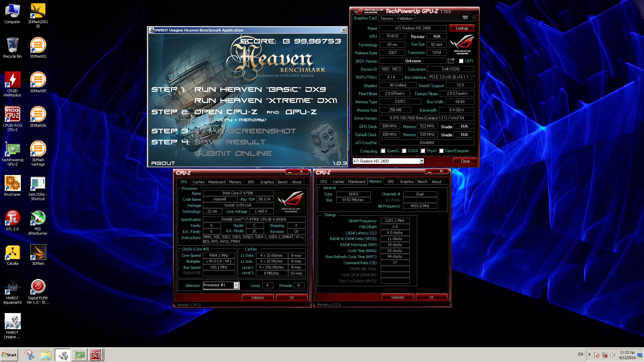Screen dimensions: 644x362
Task: Click the GPU name field ATI Radeon HD 2400
Action: point(413,28)
